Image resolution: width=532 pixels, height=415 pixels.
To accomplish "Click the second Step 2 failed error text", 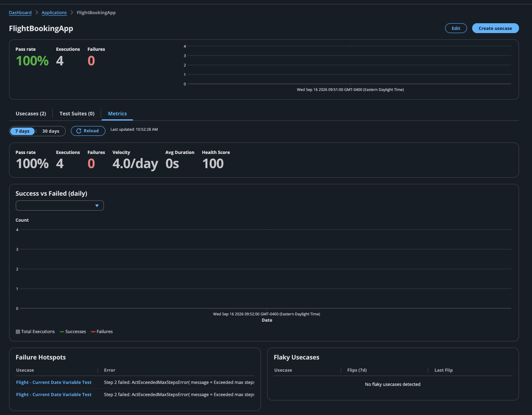I will (179, 395).
